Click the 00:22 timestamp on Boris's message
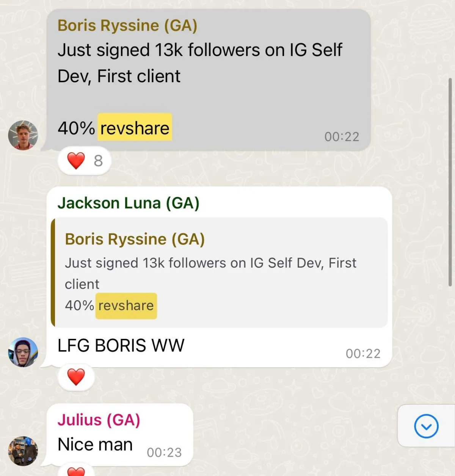The image size is (455, 476). click(342, 136)
